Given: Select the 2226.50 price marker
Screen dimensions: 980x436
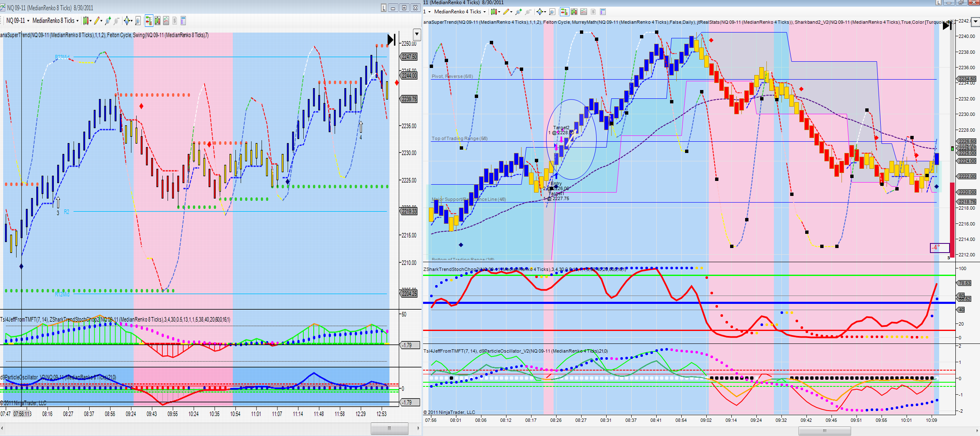Looking at the screenshot, I should pos(966,141).
